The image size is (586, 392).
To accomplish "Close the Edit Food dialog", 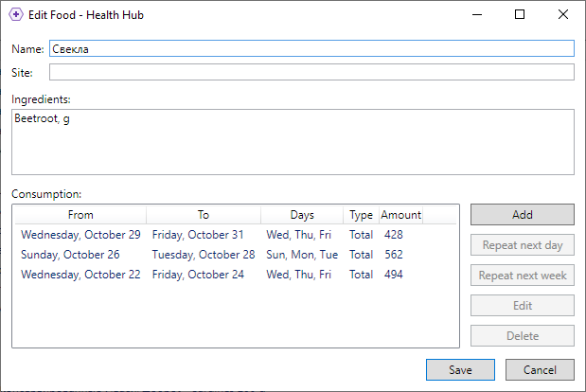I will point(563,15).
